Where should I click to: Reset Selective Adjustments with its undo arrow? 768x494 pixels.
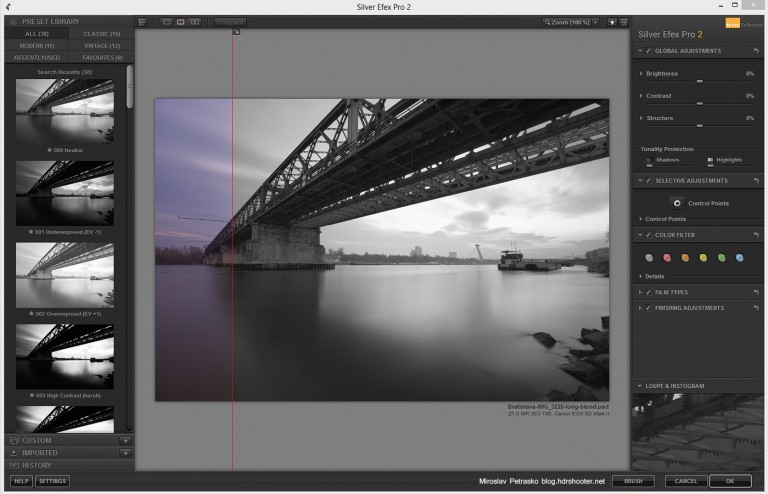(756, 181)
